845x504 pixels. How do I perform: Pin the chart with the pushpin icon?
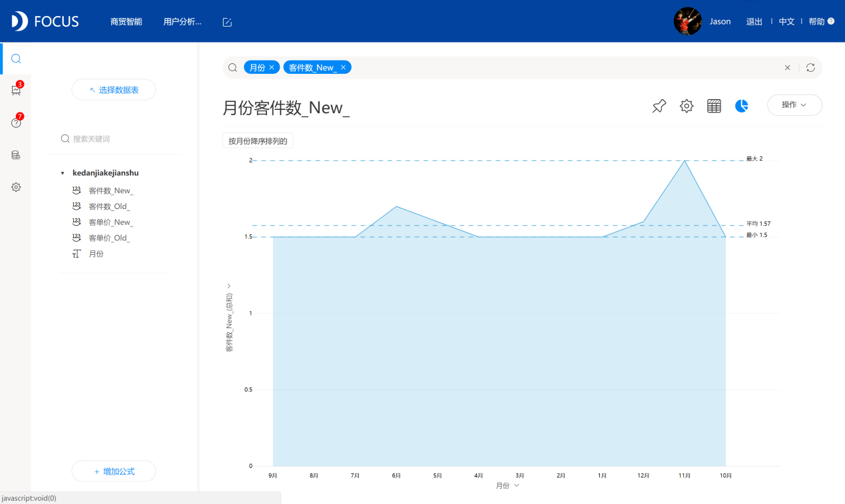659,106
